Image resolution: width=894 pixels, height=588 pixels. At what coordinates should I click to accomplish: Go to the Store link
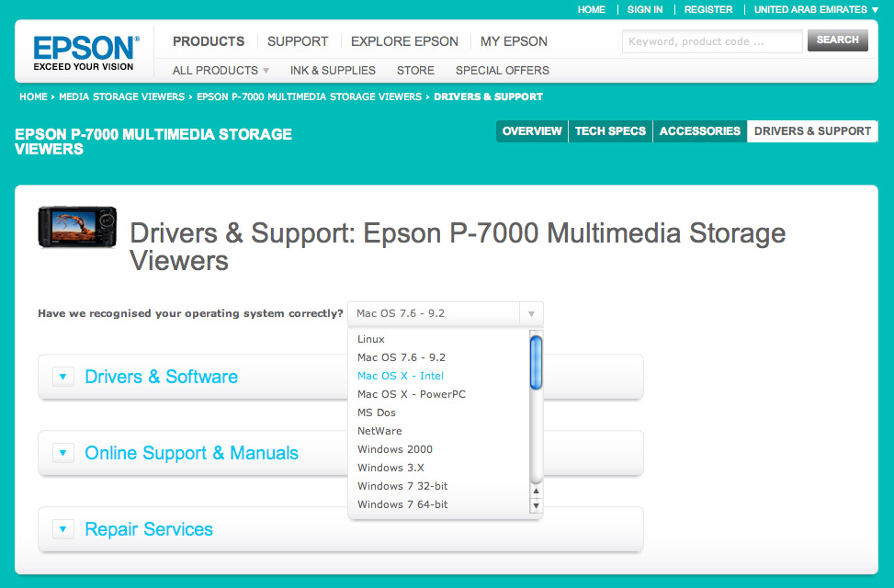[415, 70]
